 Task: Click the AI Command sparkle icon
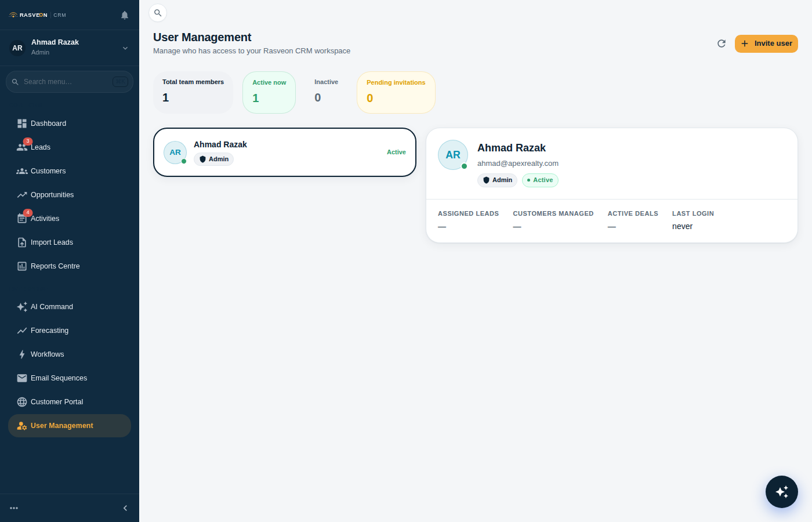click(x=22, y=307)
